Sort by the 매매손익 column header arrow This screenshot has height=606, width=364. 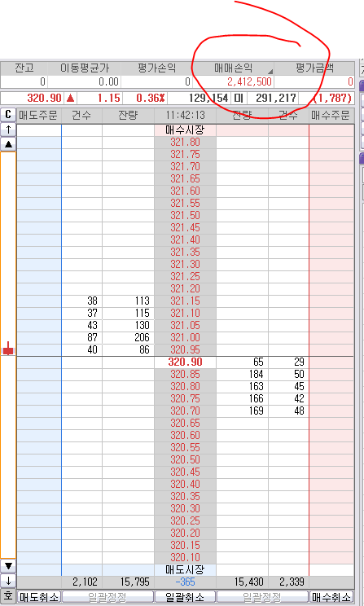[x=270, y=72]
